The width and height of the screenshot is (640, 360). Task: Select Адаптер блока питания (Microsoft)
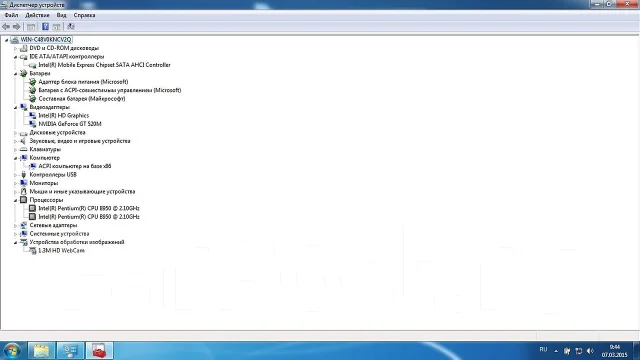coord(83,82)
